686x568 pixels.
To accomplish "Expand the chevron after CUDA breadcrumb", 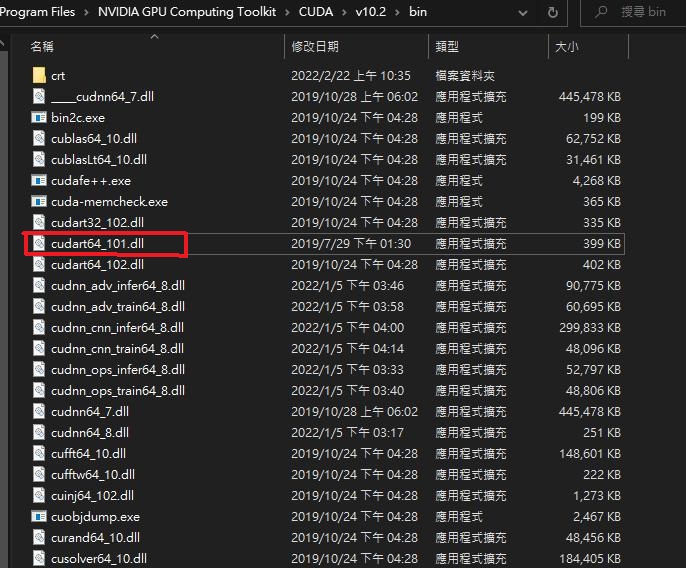I will tap(344, 12).
